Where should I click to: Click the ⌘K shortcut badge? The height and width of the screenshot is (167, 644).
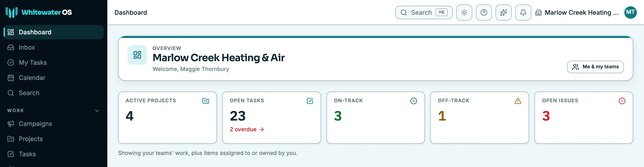441,12
